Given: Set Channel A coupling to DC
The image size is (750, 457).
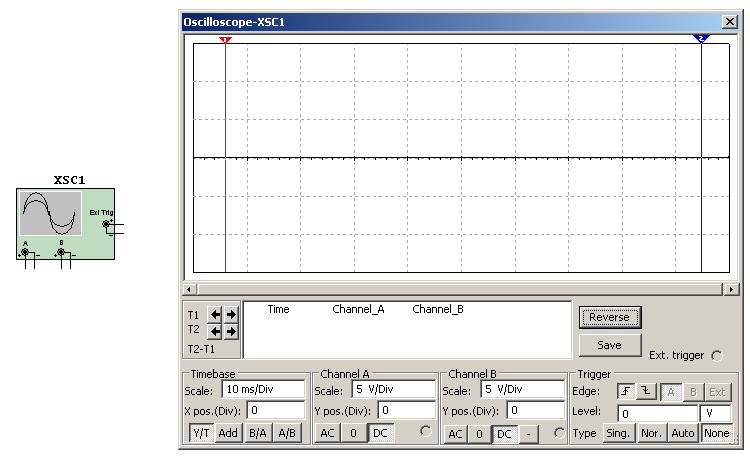Looking at the screenshot, I should [x=380, y=433].
